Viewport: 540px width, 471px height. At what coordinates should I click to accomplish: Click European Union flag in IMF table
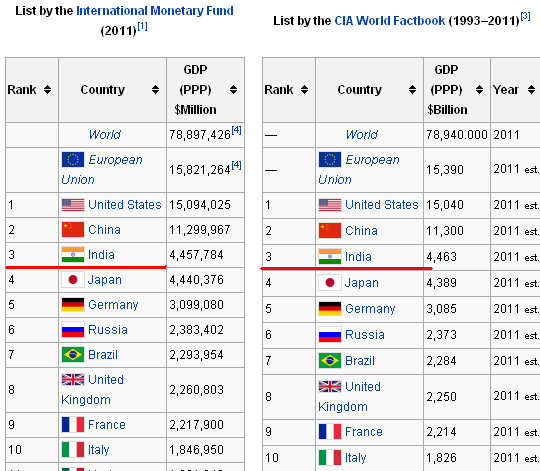pos(73,160)
